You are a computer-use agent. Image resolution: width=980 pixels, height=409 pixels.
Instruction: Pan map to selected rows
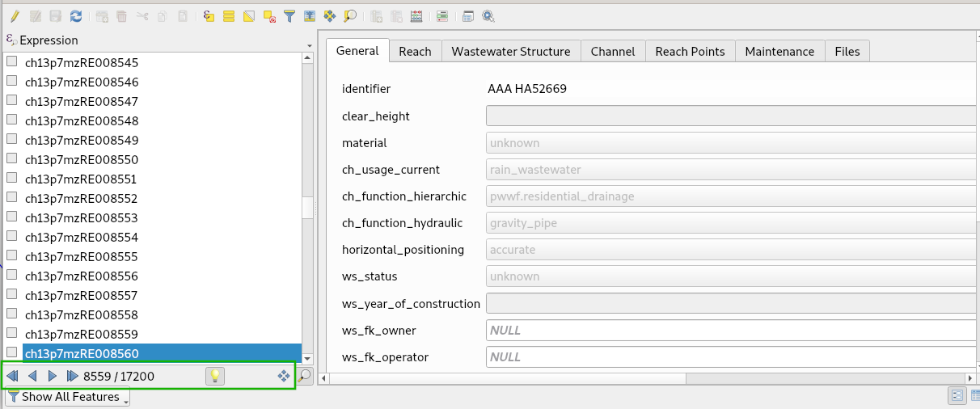click(330, 16)
